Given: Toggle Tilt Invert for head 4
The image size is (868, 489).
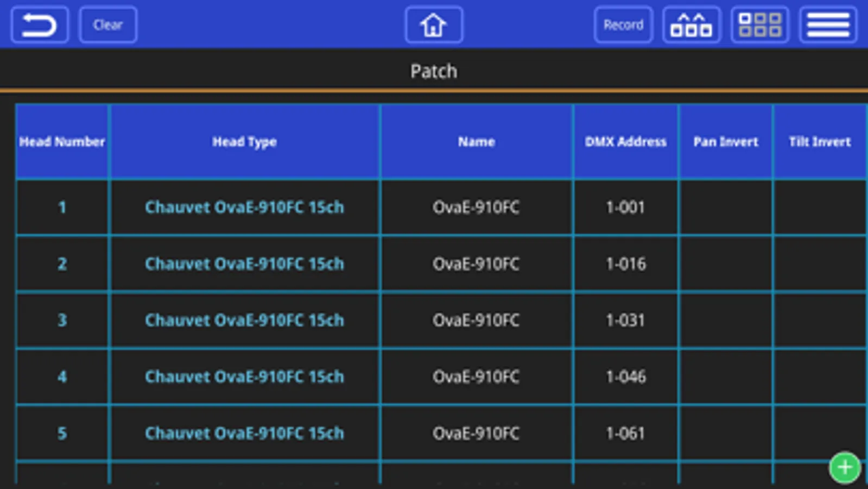Looking at the screenshot, I should click(x=820, y=377).
